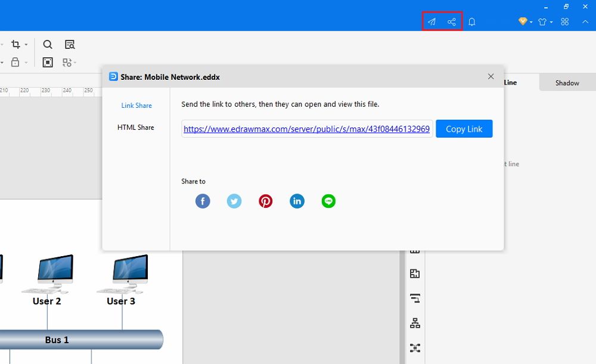Open the Shadow tab
The width and height of the screenshot is (596, 364).
click(x=567, y=83)
